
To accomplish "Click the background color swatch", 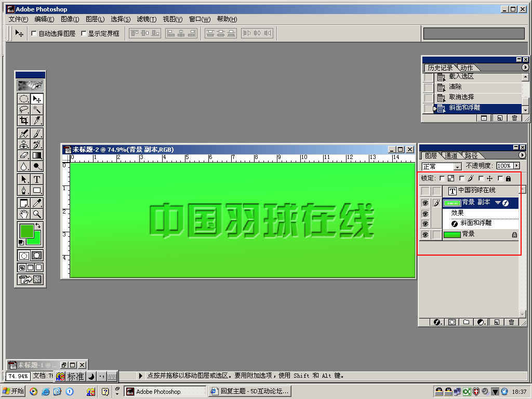I will tap(37, 241).
